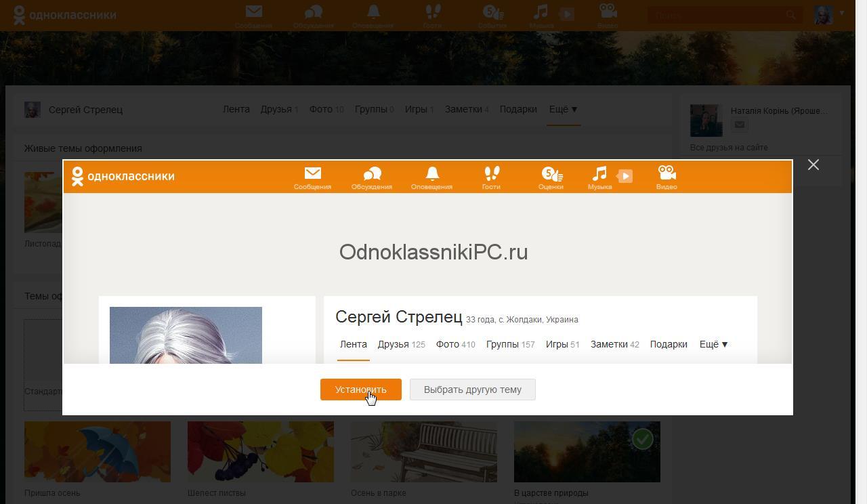This screenshot has width=867, height=504.
Task: Open Наталія Корінь friend avatar
Action: [x=706, y=121]
